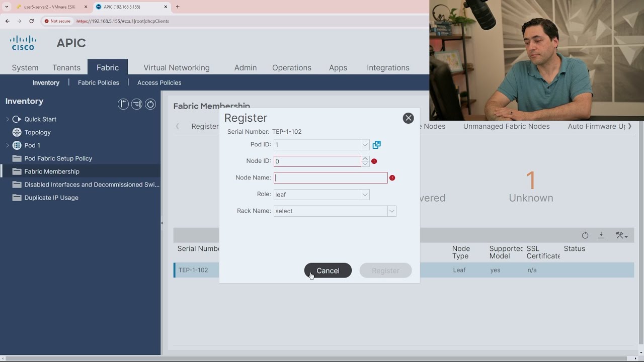644x362 pixels.
Task: Open the tools wrench actions menu
Action: coord(621,235)
